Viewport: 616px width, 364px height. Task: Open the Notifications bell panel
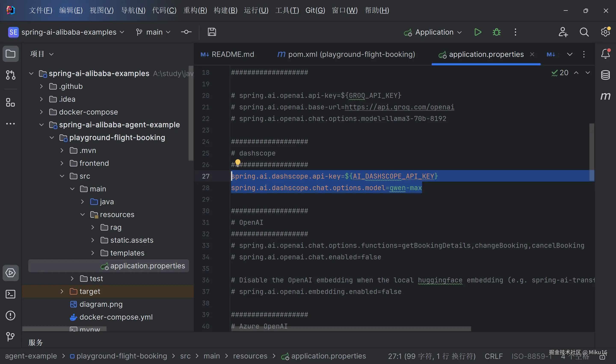pyautogui.click(x=605, y=54)
